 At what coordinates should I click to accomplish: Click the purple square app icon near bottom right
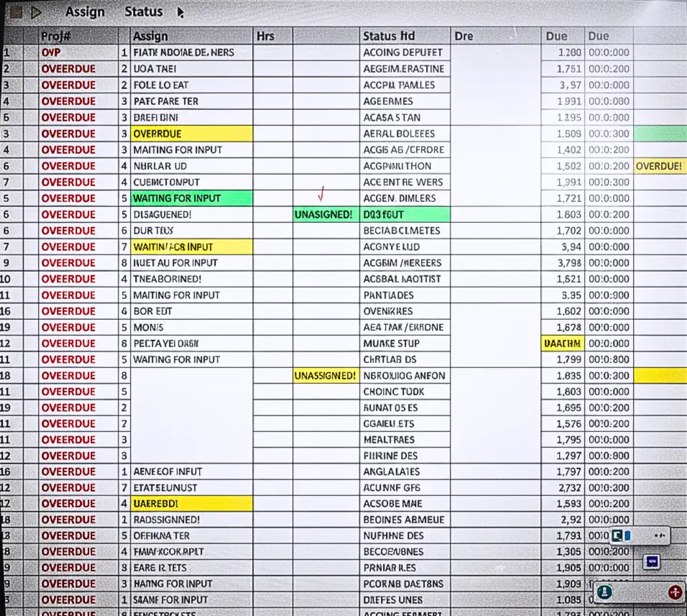click(651, 562)
